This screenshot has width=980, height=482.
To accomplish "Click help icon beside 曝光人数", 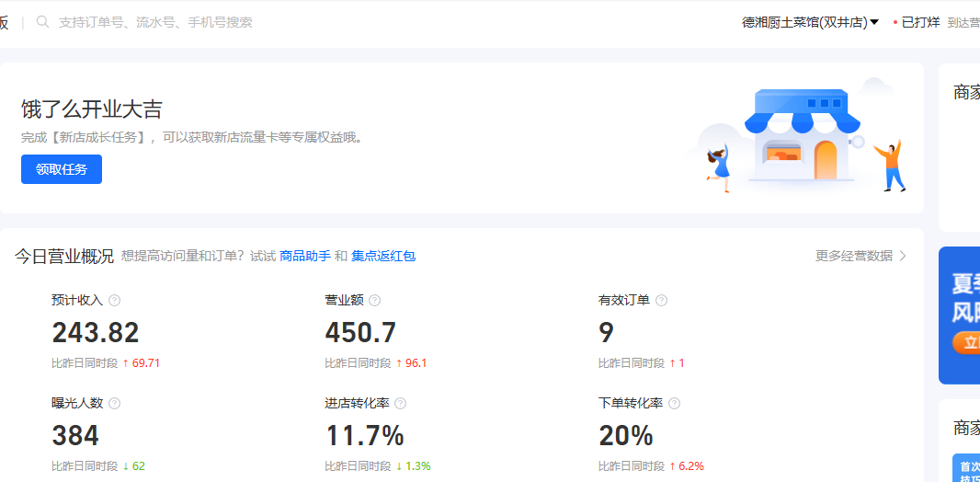I will pos(114,404).
